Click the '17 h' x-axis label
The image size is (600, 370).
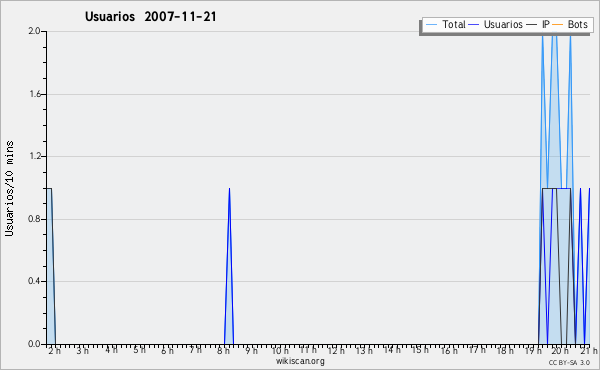point(477,350)
